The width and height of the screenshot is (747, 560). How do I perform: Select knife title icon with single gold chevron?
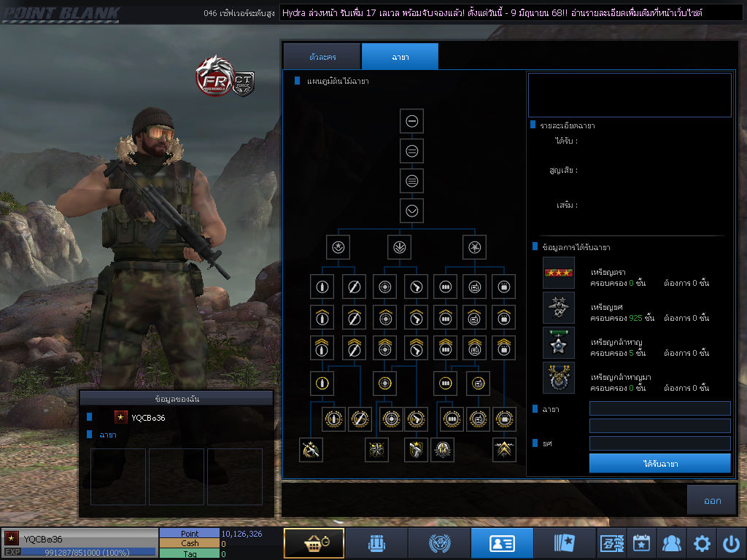[354, 317]
